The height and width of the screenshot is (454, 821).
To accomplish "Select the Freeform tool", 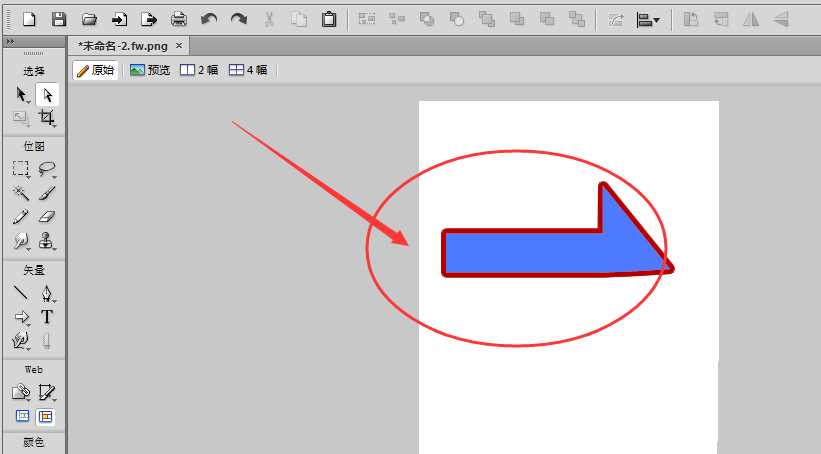I will tap(21, 341).
